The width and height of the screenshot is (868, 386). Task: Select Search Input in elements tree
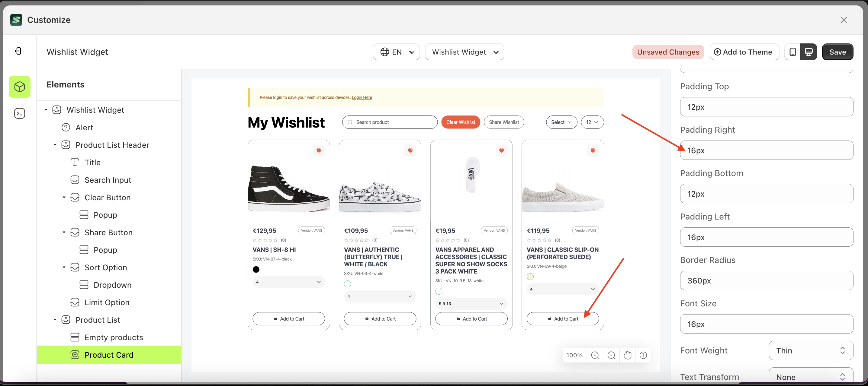pos(108,180)
